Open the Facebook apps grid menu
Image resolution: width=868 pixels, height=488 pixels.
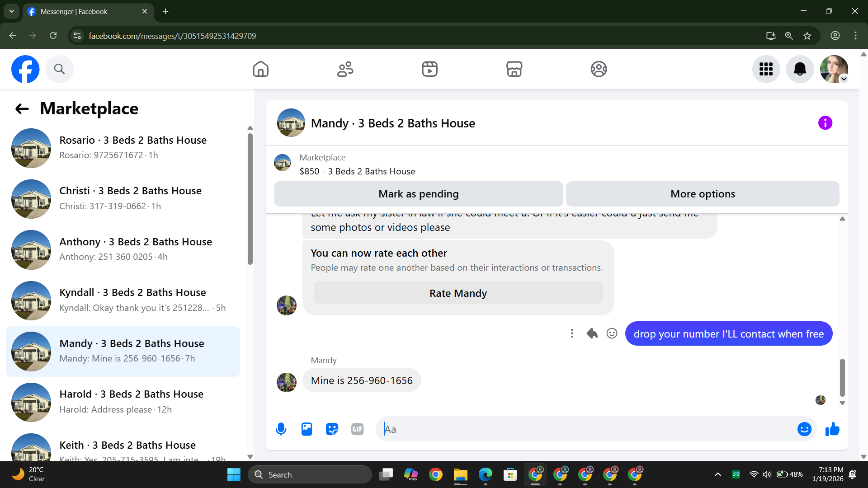[766, 69]
